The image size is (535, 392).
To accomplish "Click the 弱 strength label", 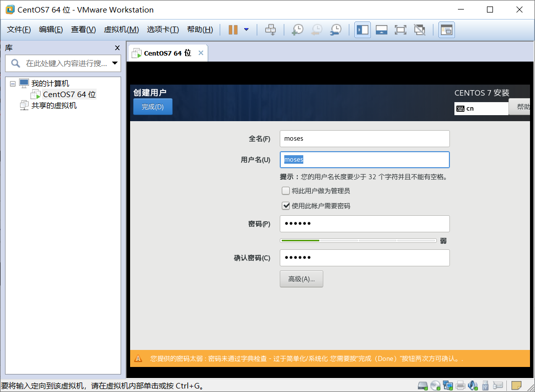I will click(x=443, y=241).
